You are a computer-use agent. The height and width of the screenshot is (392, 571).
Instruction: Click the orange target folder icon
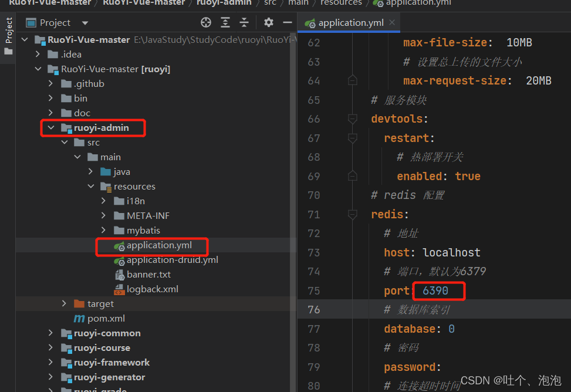pos(79,303)
